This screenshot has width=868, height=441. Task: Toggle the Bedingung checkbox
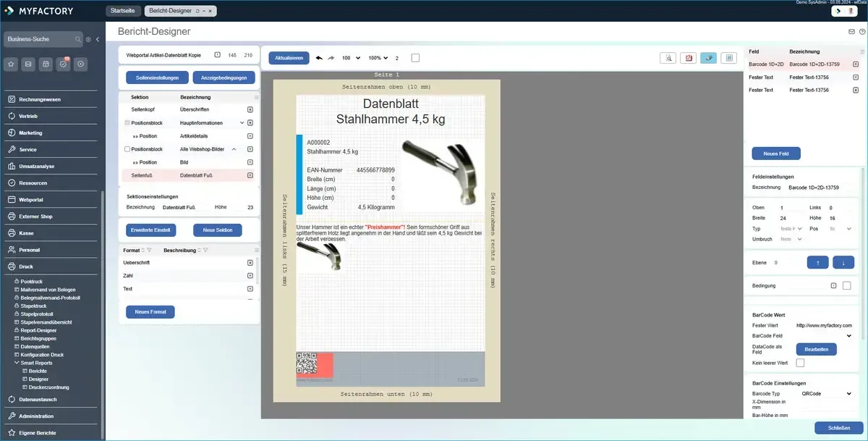[847, 286]
